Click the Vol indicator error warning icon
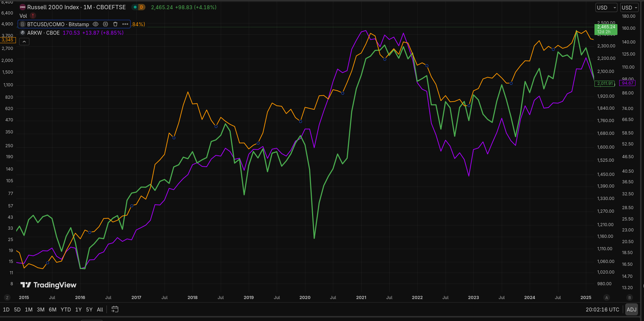644x321 pixels. 33,16
